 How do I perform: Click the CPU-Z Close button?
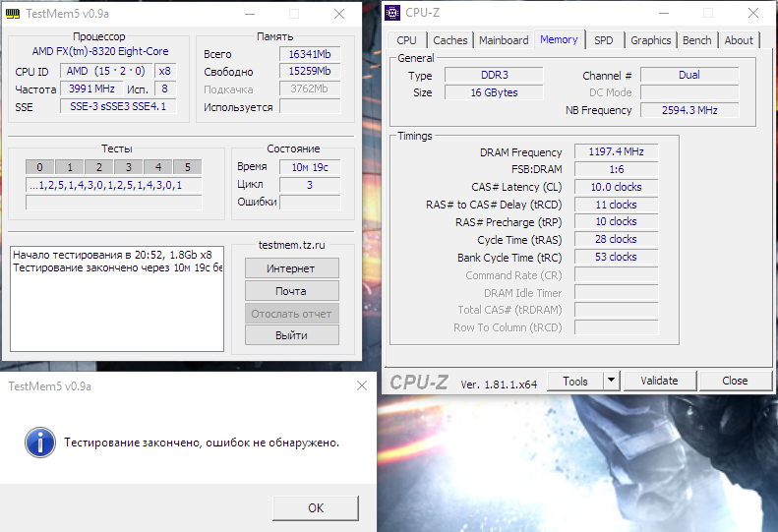click(735, 381)
